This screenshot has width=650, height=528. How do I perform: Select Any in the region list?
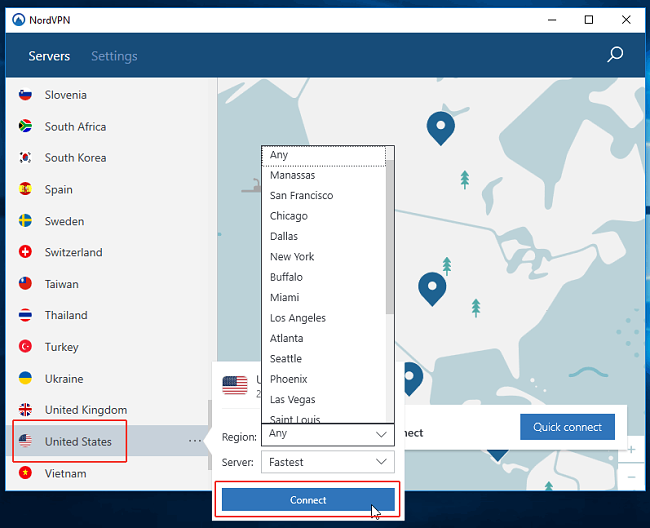[x=324, y=155]
